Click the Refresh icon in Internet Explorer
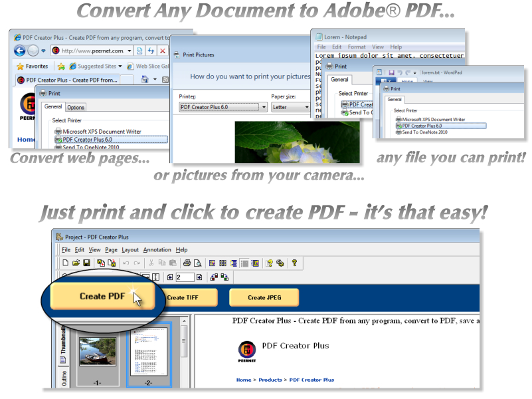 click(151, 51)
